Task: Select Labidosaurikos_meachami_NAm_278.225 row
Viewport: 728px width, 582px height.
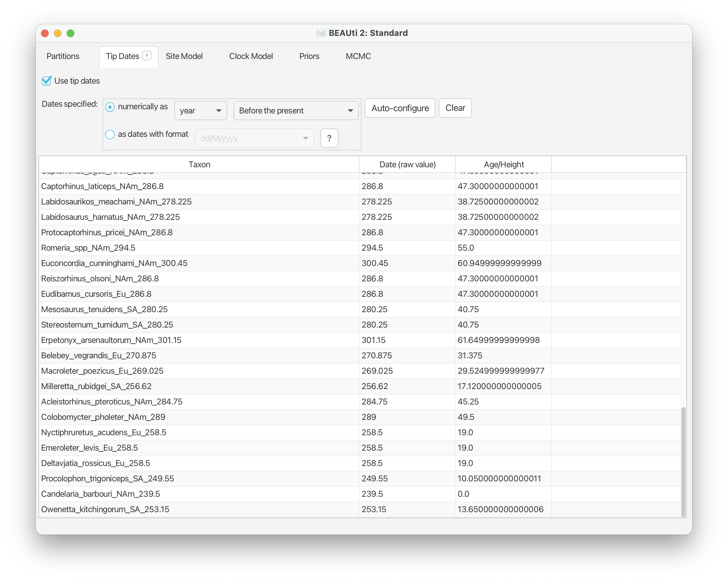Action: tap(359, 202)
